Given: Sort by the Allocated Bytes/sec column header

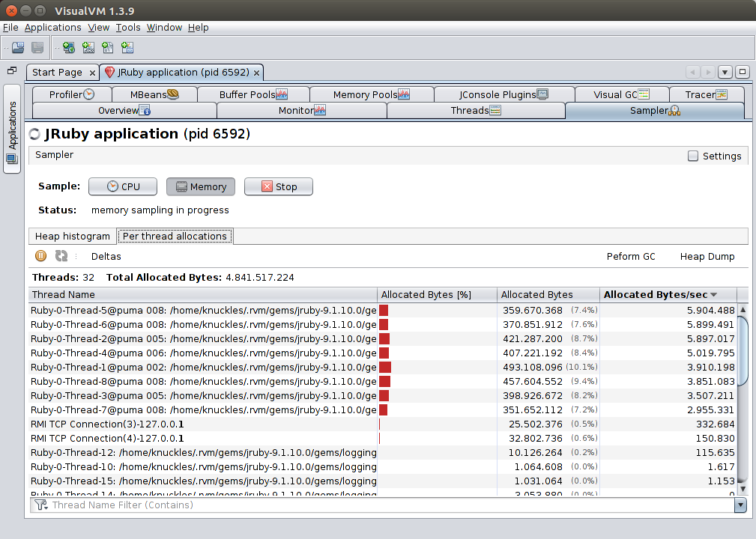Looking at the screenshot, I should click(x=668, y=294).
